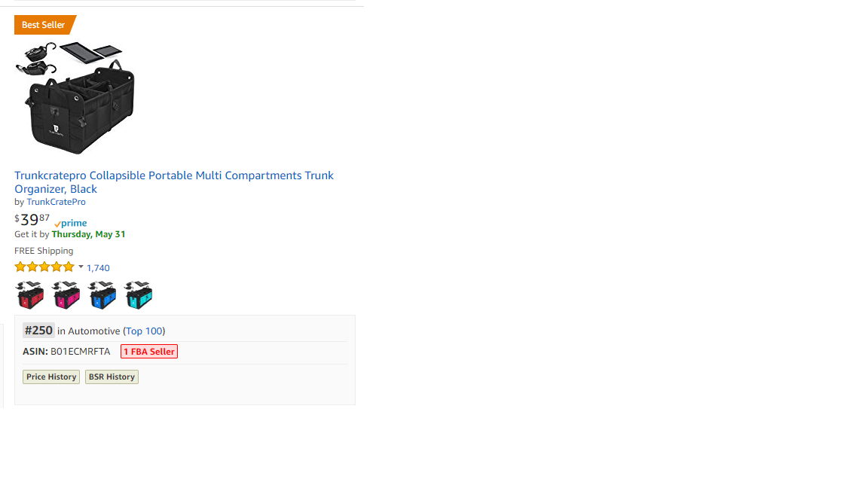
Task: Click the Thursday, May 31 delivery date
Action: coord(88,234)
